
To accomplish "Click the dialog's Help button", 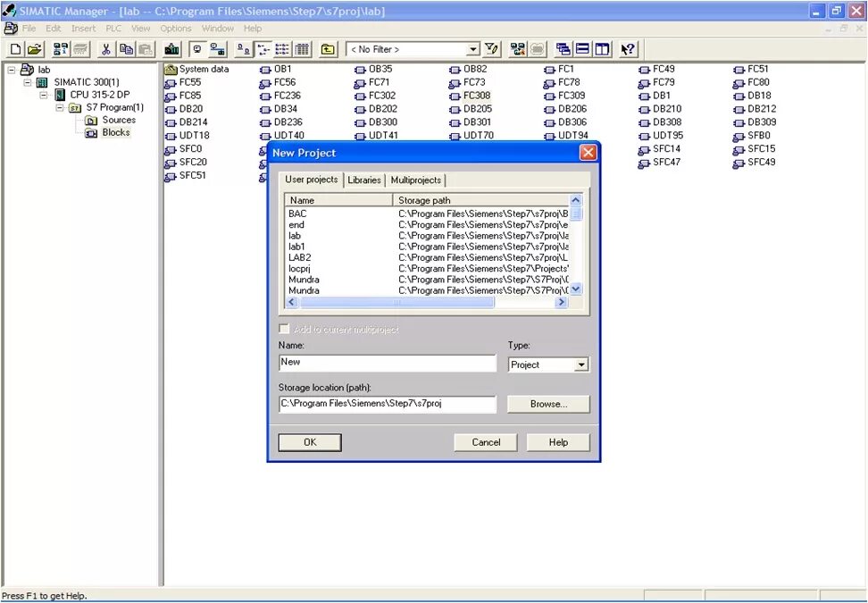I will (558, 442).
